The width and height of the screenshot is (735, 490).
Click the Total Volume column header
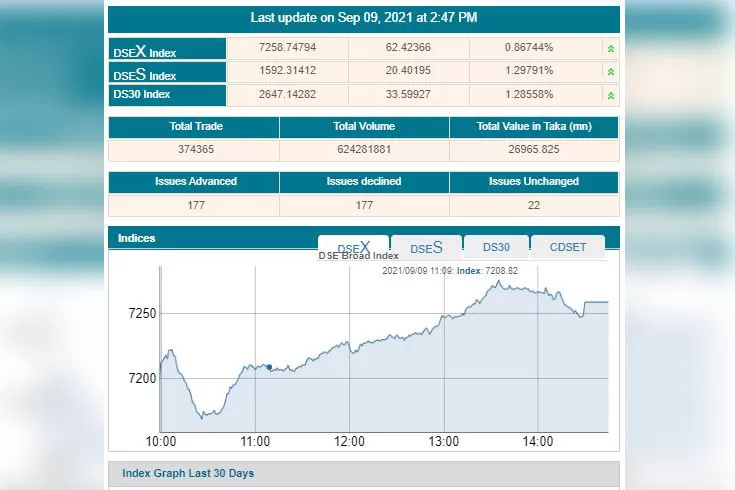pos(364,127)
